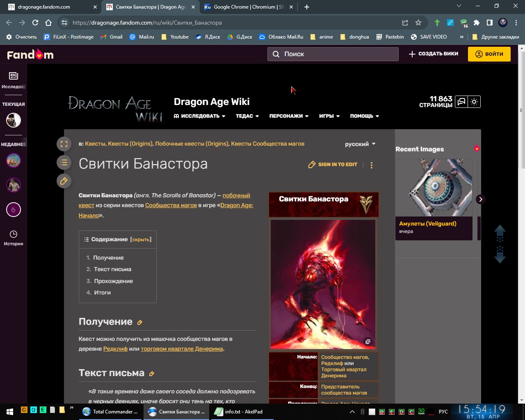The image size is (525, 420).
Task: Open the Fandom logo home link
Action: click(30, 55)
